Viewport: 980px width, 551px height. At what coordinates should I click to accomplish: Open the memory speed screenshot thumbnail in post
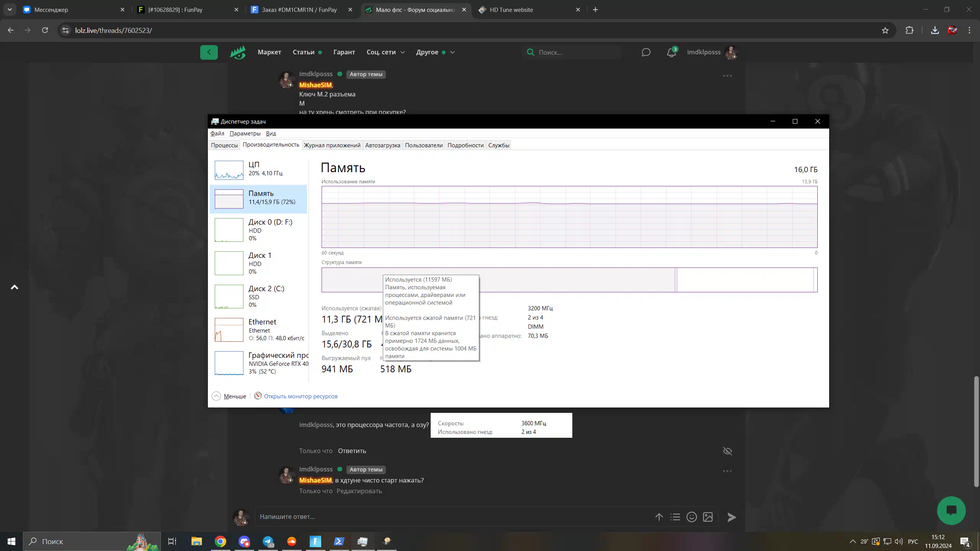tap(501, 425)
